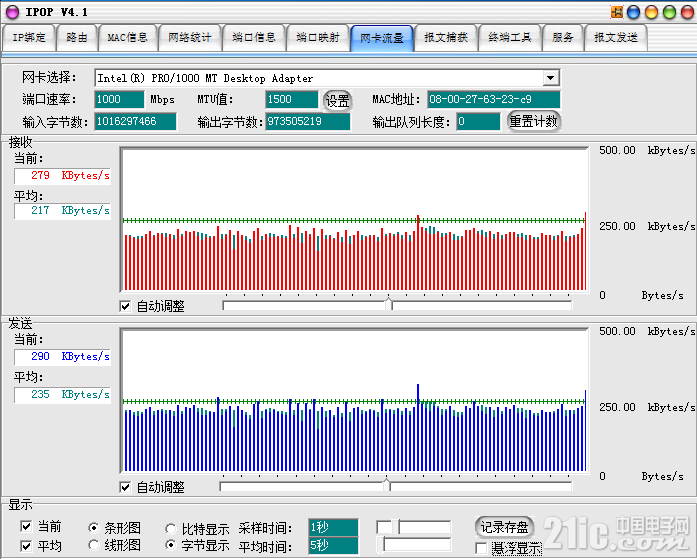The width and height of the screenshot is (697, 559).
Task: Click send current 290 KBytes/s value
Action: (x=62, y=356)
